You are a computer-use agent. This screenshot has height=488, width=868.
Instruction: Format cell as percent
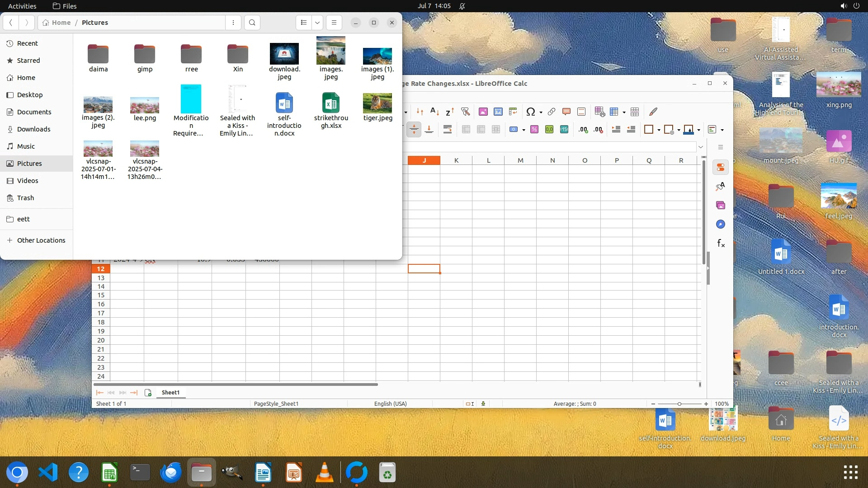pyautogui.click(x=534, y=130)
